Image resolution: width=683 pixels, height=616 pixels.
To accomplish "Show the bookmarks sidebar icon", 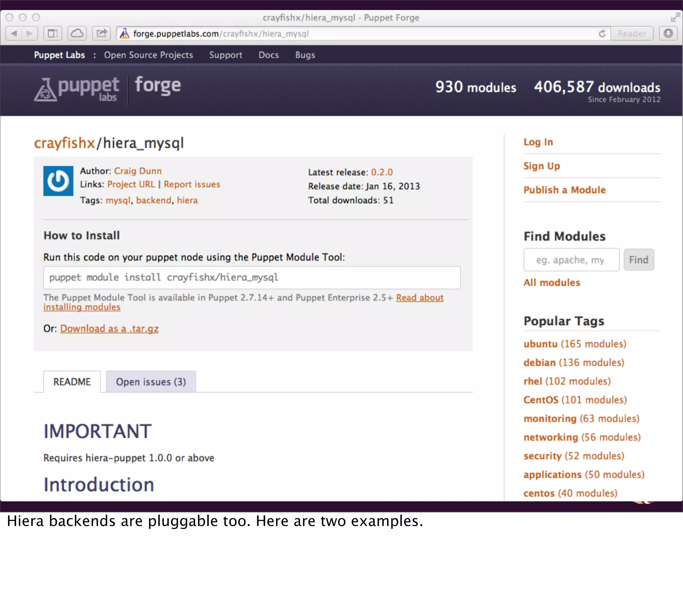I will [x=52, y=34].
